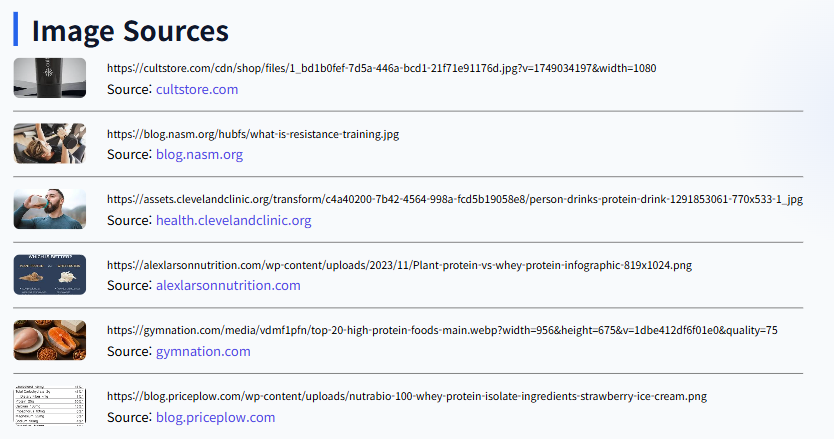Image resolution: width=834 pixels, height=439 pixels.
Task: Click the what-is-resistance-training.jpg URL text
Action: click(x=253, y=134)
